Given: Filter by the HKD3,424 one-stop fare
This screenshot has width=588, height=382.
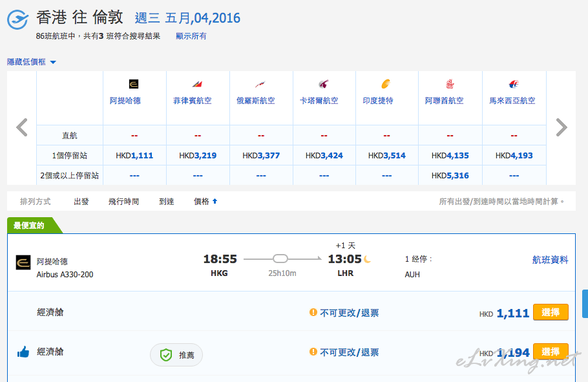Looking at the screenshot, I should click(x=324, y=155).
